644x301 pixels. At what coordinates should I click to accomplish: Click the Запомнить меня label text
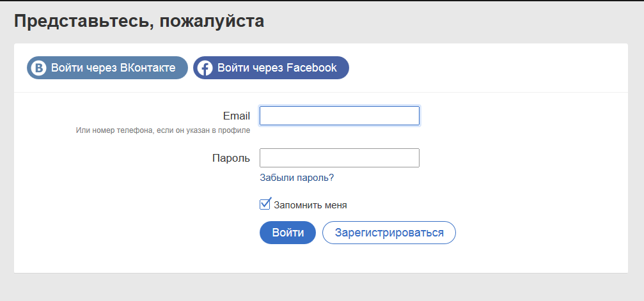(310, 205)
